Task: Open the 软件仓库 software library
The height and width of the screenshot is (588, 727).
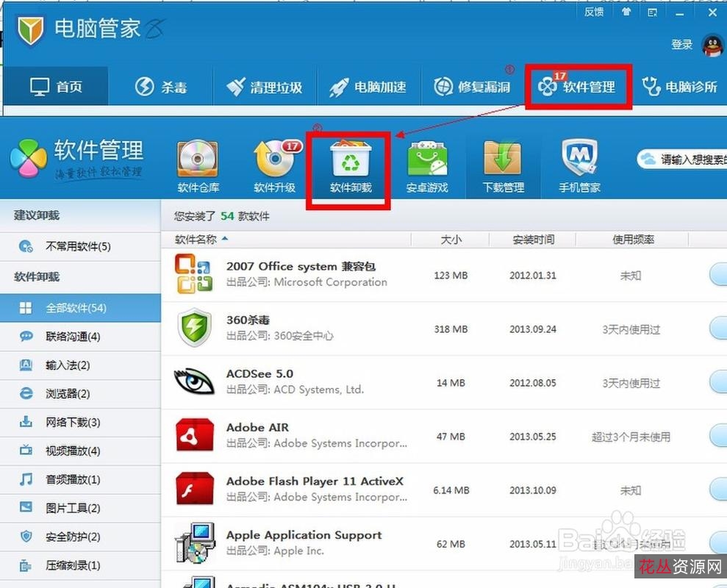Action: coord(198,162)
